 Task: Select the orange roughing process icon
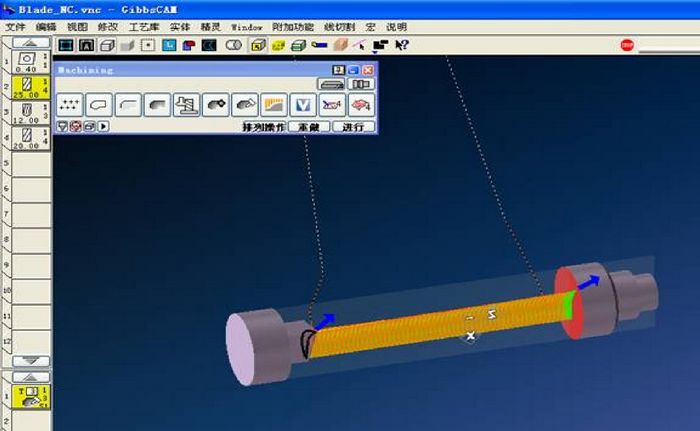[274, 105]
